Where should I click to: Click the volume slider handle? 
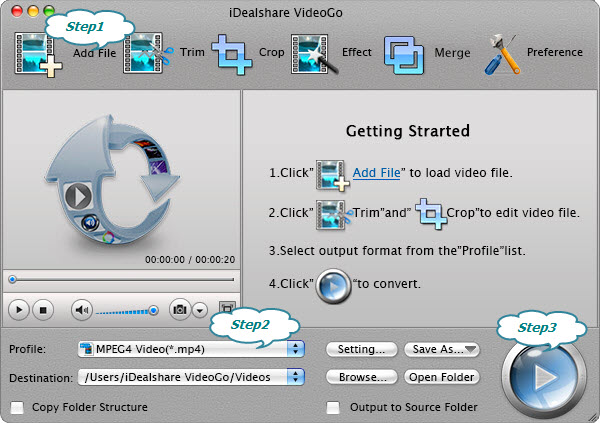pyautogui.click(x=153, y=310)
